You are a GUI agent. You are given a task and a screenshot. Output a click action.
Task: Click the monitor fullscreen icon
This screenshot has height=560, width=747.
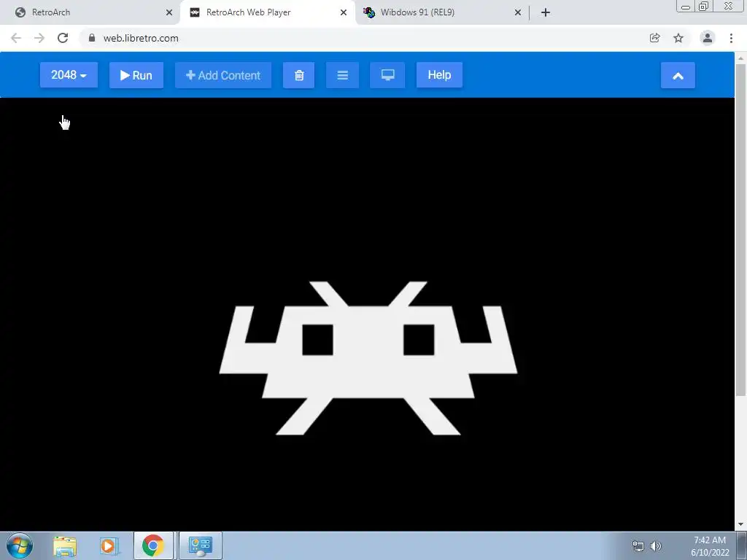(x=387, y=75)
